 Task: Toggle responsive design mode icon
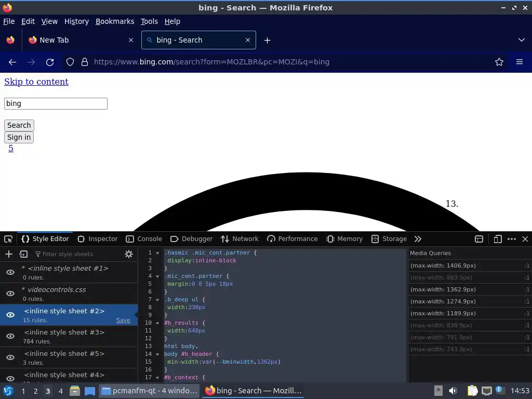pyautogui.click(x=498, y=239)
